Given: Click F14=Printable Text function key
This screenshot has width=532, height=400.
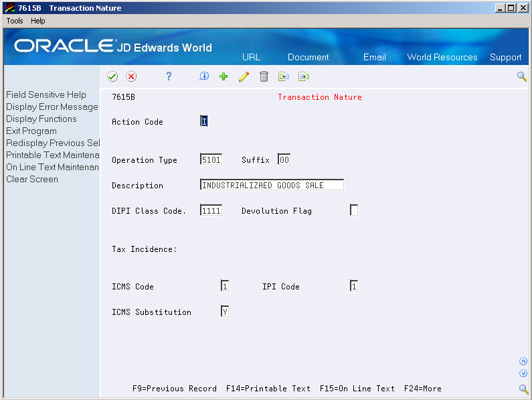Looking at the screenshot, I should [268, 389].
